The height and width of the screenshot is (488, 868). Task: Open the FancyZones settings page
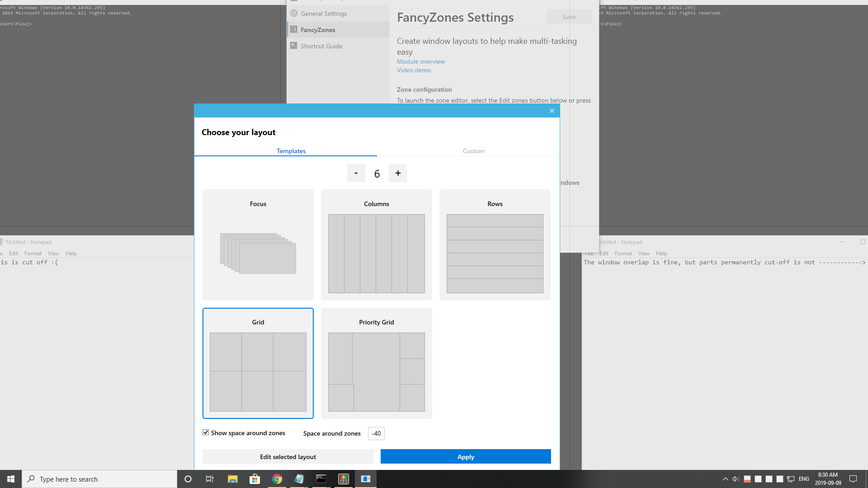318,29
